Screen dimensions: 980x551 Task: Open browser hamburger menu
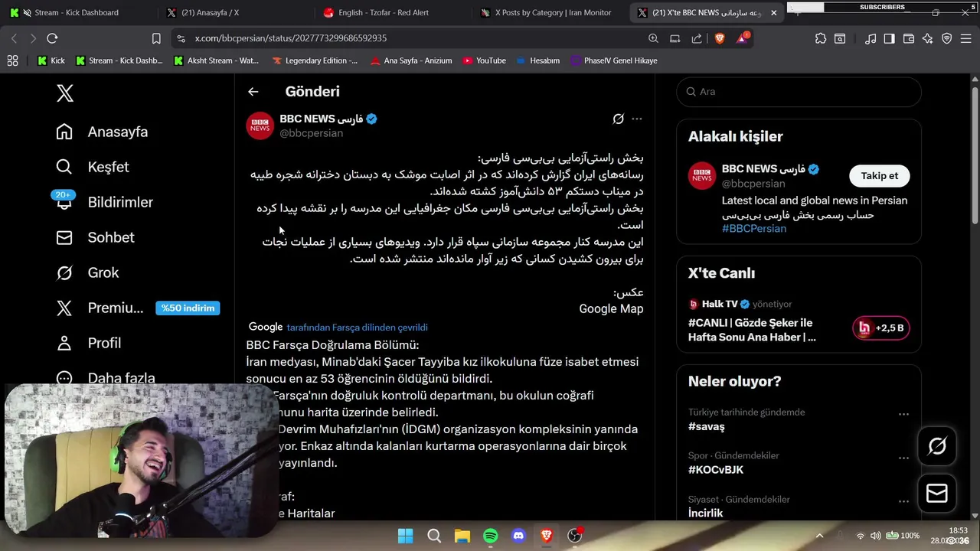point(966,38)
